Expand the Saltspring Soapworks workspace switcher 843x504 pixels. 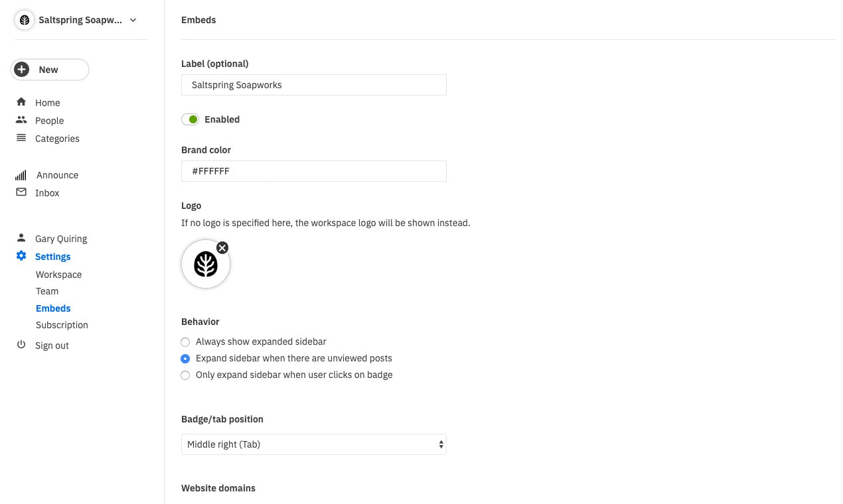tap(77, 20)
